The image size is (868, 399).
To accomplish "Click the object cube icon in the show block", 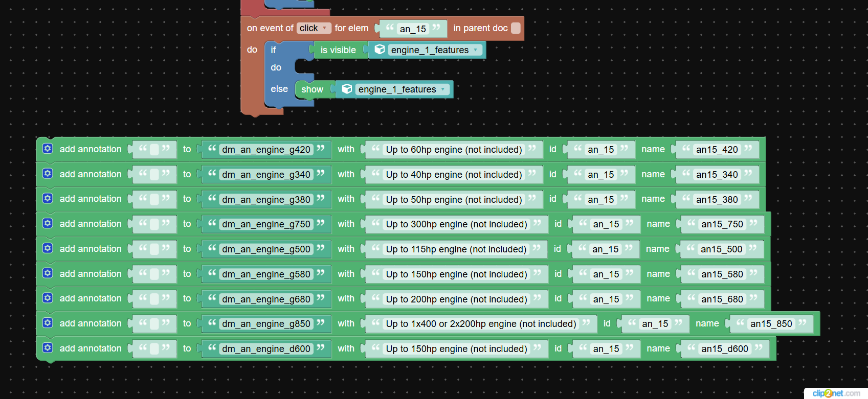I will pyautogui.click(x=347, y=89).
